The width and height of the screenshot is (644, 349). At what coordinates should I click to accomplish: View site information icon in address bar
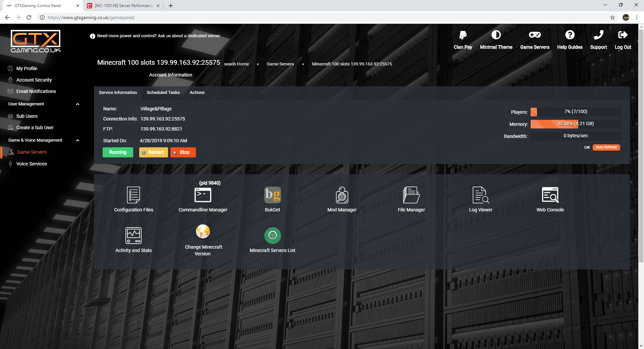(42, 17)
